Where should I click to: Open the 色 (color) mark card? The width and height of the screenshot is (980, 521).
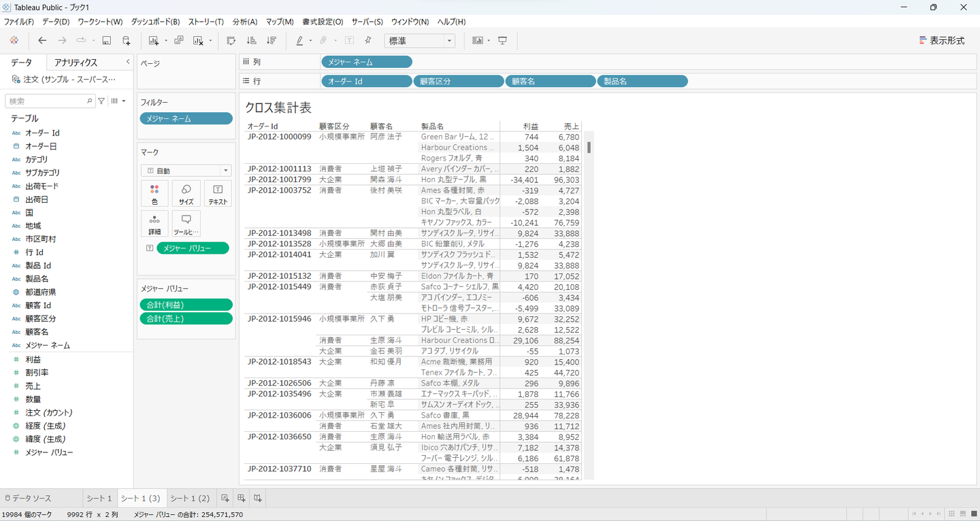(154, 193)
